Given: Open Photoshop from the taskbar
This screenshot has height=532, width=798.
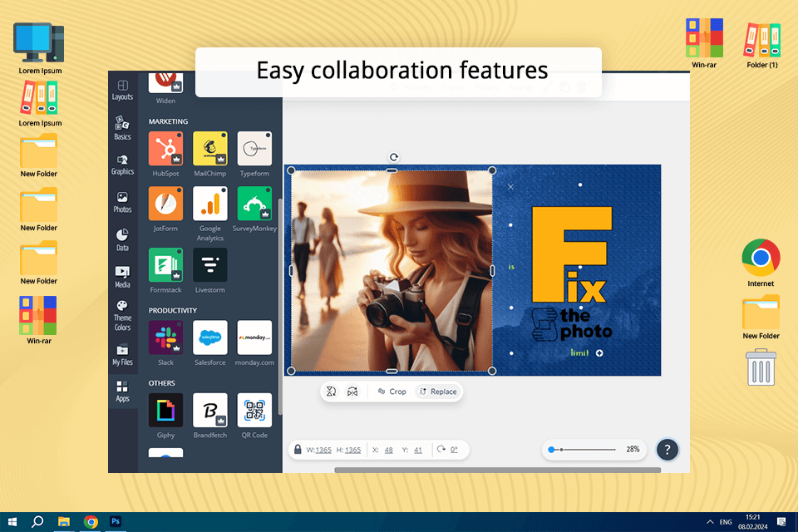Looking at the screenshot, I should (x=116, y=521).
